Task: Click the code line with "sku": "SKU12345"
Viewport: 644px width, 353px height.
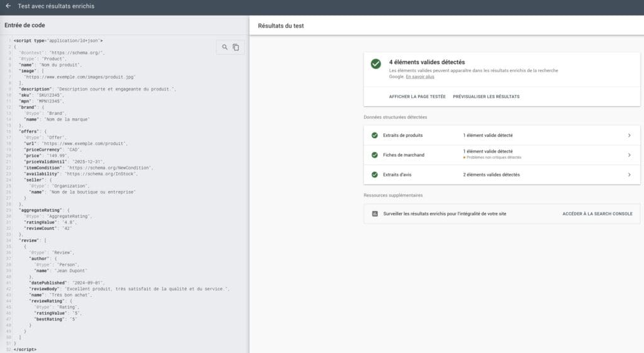Action: coord(42,95)
